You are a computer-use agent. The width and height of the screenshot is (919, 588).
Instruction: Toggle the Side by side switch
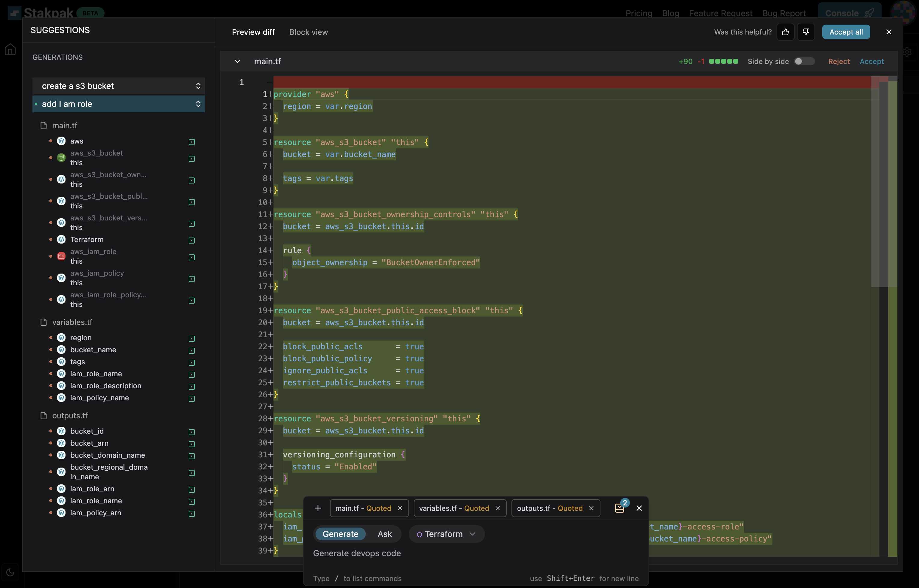coord(805,62)
